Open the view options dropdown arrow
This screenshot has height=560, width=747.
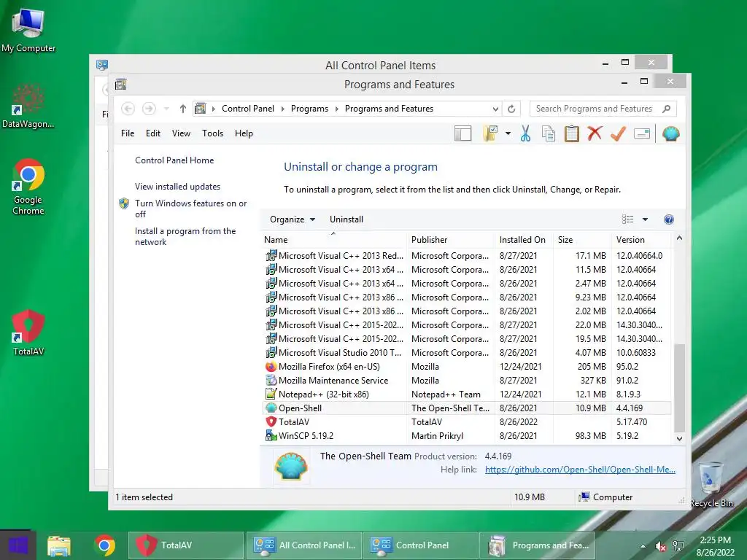[x=645, y=219]
